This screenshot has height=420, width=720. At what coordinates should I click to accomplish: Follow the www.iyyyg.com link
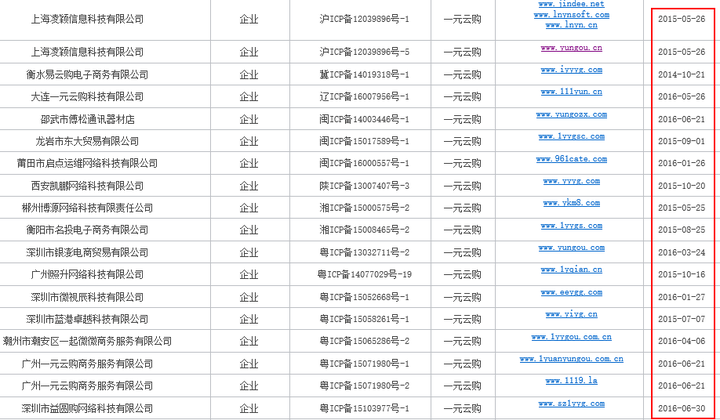[x=571, y=70]
